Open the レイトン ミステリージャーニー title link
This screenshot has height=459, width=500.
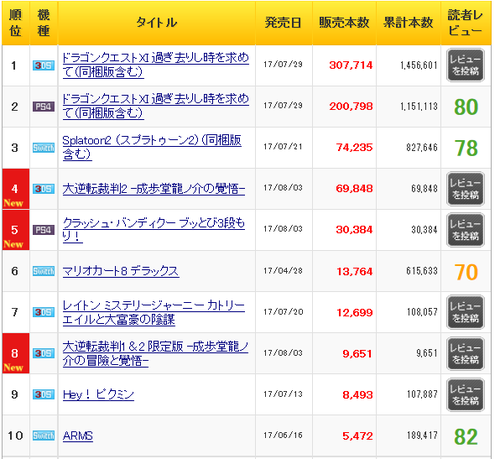(x=154, y=312)
